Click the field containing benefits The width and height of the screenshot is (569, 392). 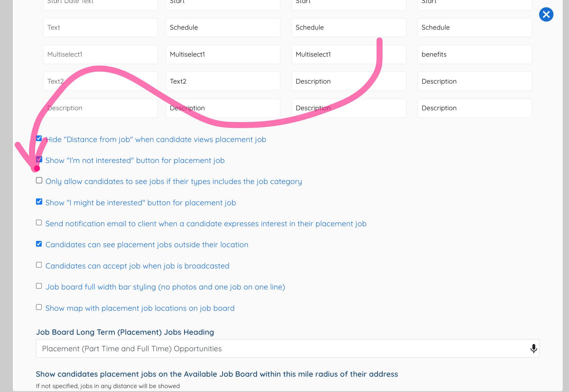coord(475,55)
